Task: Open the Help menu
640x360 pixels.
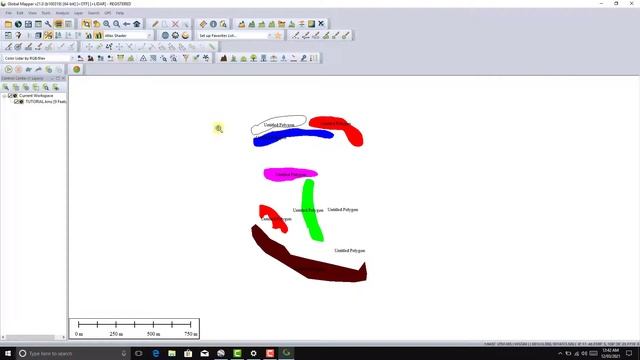Action: tap(120, 13)
